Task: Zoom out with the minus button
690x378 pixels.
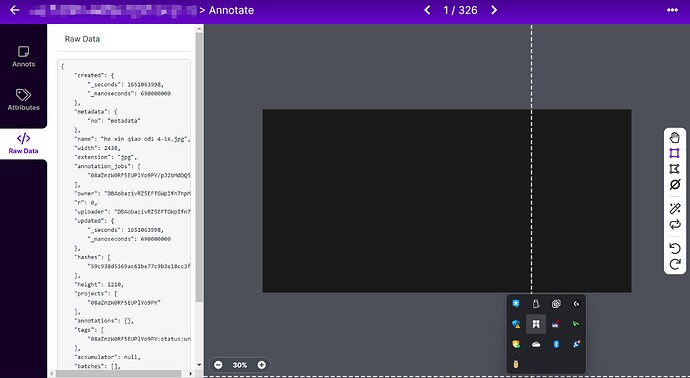Action: click(218, 365)
